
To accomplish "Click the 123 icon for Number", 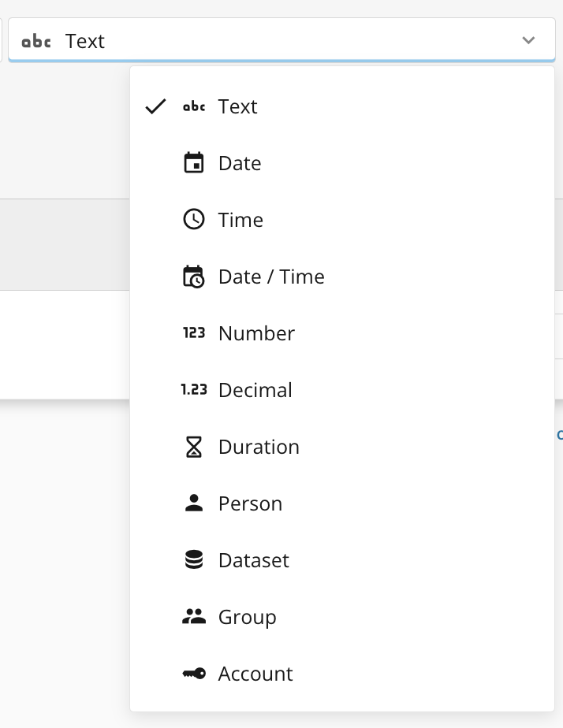I will click(x=193, y=333).
